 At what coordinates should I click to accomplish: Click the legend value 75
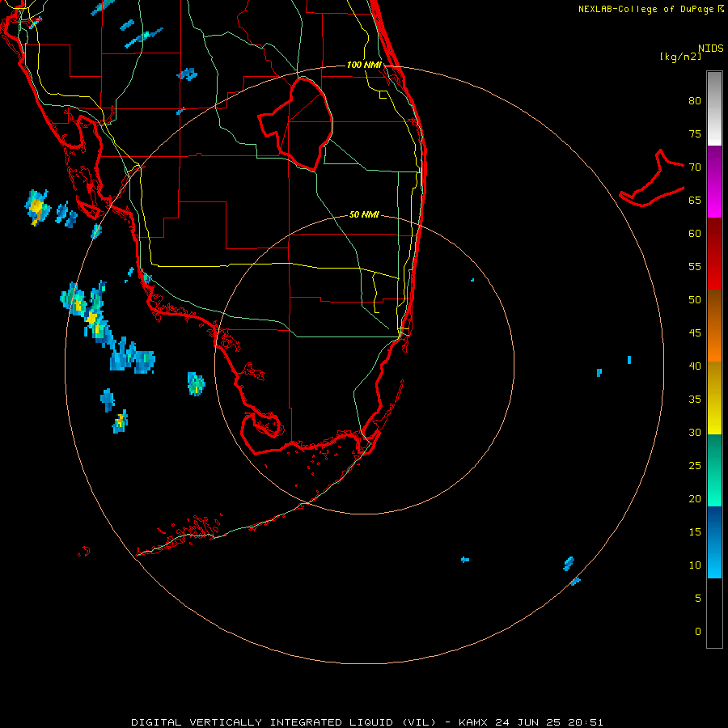click(x=695, y=134)
